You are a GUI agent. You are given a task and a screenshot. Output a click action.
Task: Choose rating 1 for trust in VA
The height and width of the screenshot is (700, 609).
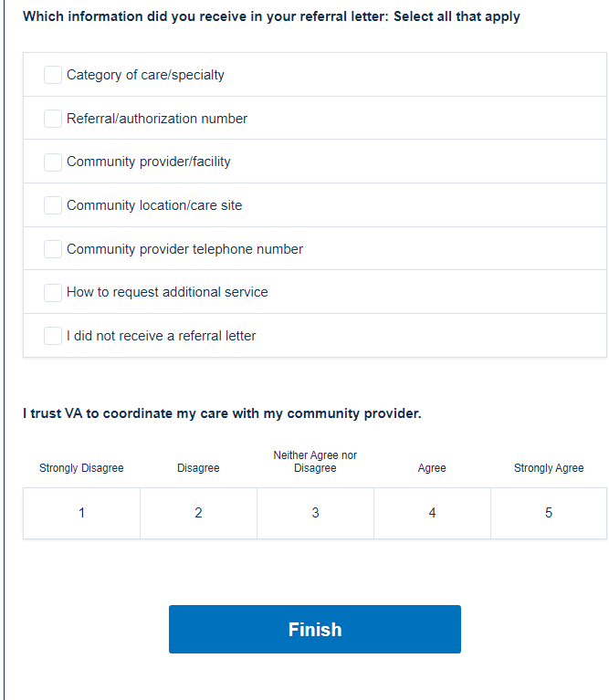pos(81,513)
